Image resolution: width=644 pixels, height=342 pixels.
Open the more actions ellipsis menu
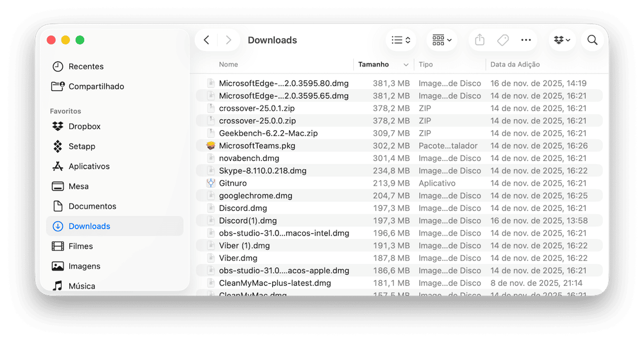[x=526, y=40]
